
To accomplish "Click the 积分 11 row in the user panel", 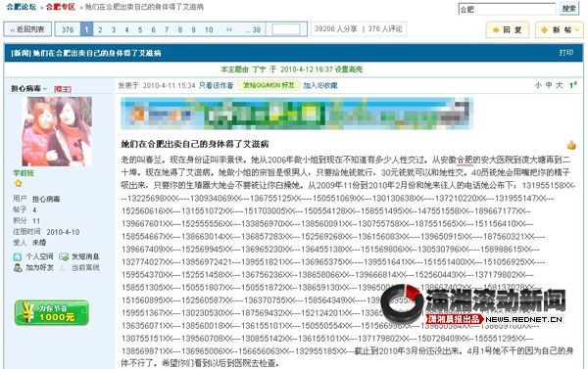I will pyautogui.click(x=26, y=220).
